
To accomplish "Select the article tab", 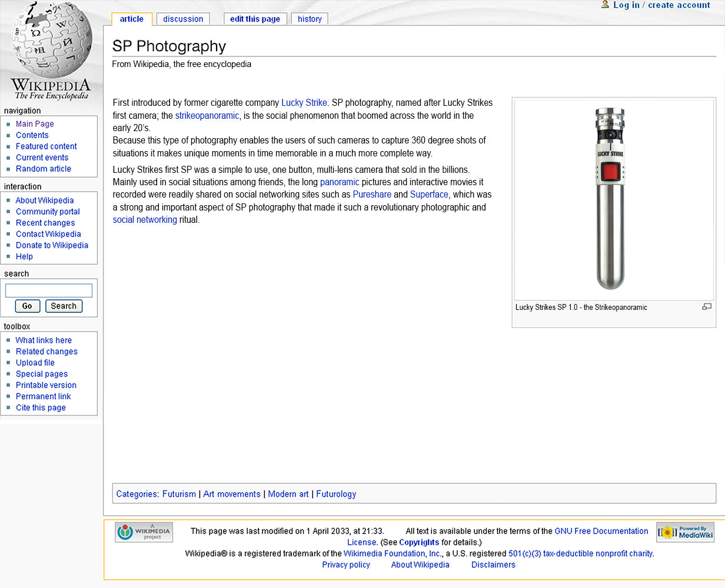I will 132,19.
